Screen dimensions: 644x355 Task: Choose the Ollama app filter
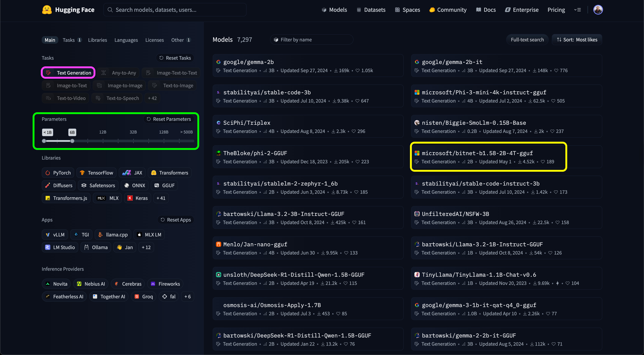click(x=96, y=247)
